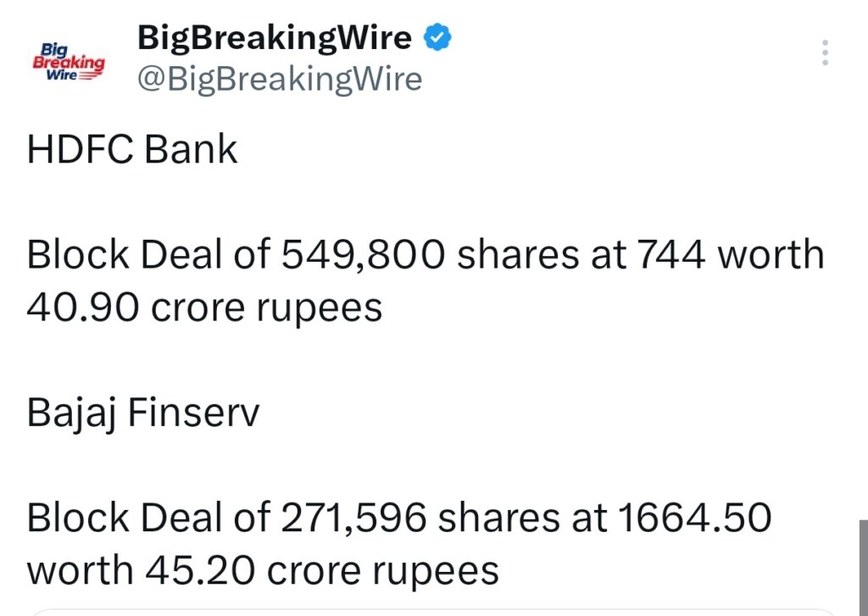Click the top dot of the options menu
This screenshot has height=616, width=868.
(x=824, y=42)
